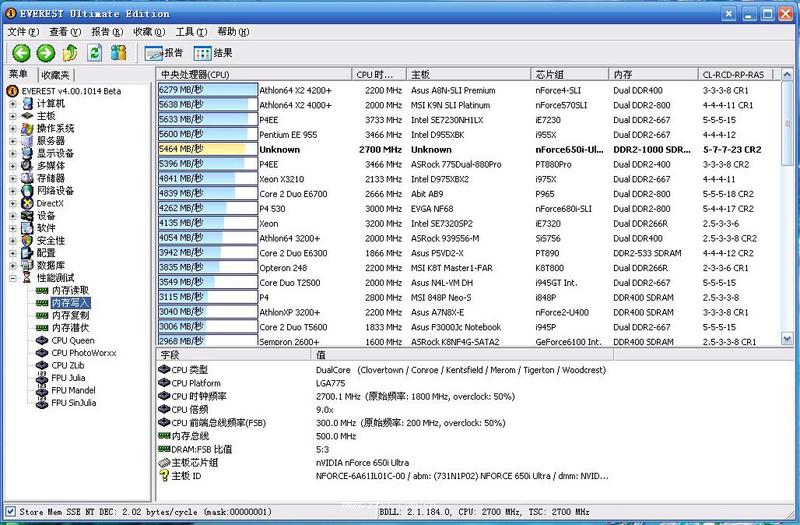Switch to the 收藏夹 favorites tab
This screenshot has width=800, height=525.
[55, 76]
